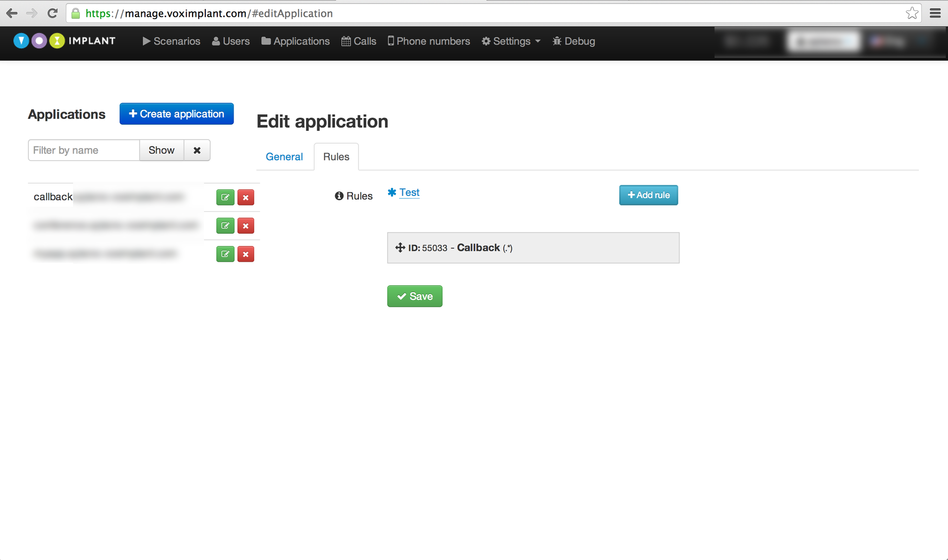Viewport: 948px width, 560px height.
Task: Edit the second application in list
Action: [x=225, y=226]
